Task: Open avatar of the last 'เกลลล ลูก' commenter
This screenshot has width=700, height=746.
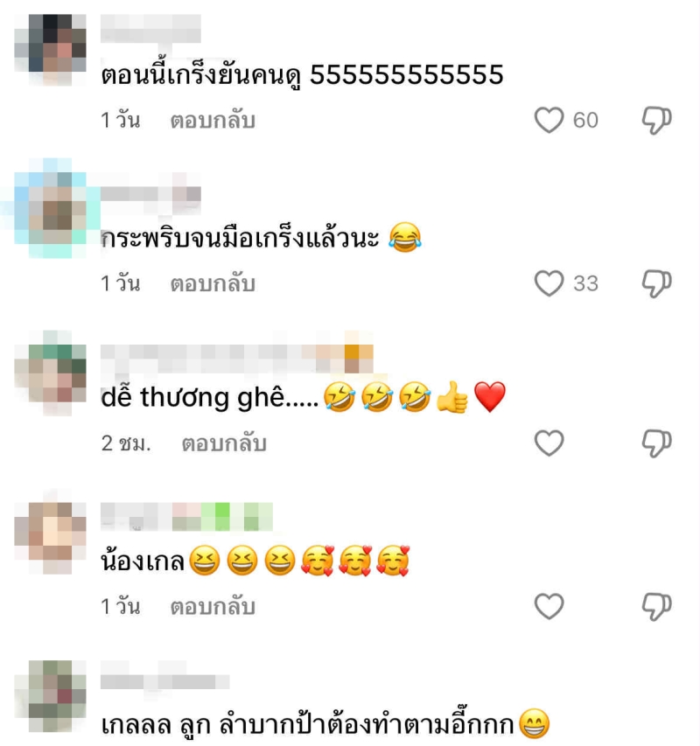Action: tap(51, 695)
